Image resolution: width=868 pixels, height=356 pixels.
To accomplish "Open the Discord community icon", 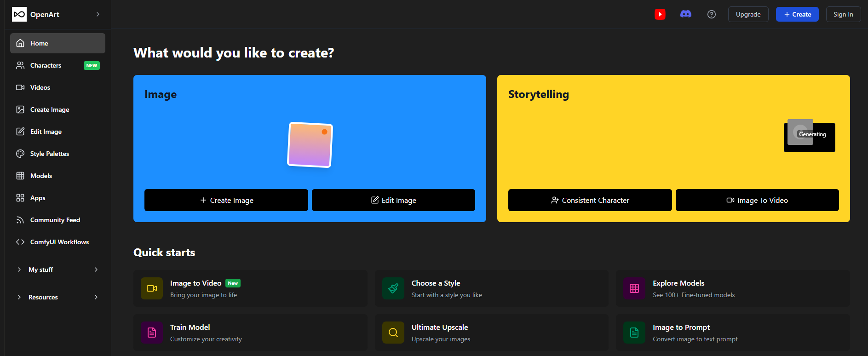I will pyautogui.click(x=685, y=14).
